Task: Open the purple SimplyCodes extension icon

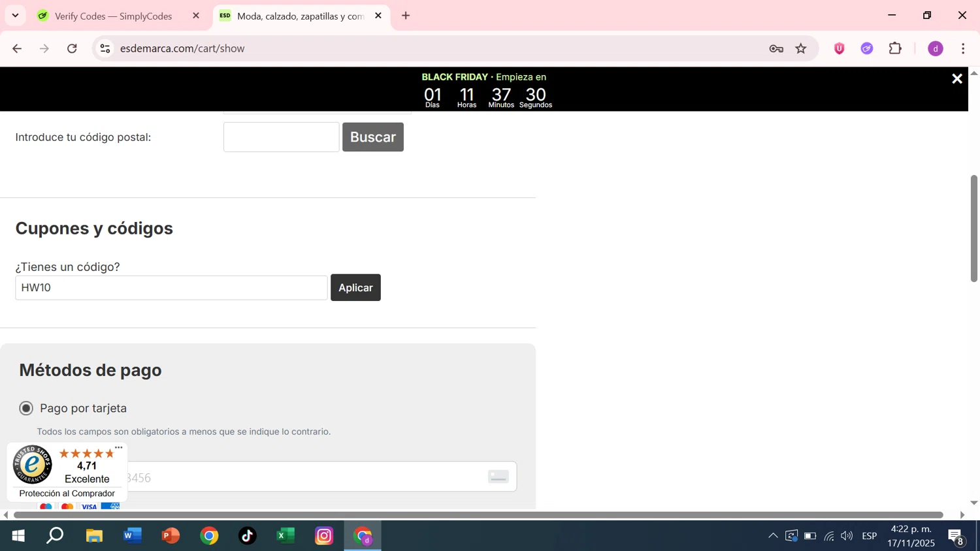Action: point(867,48)
